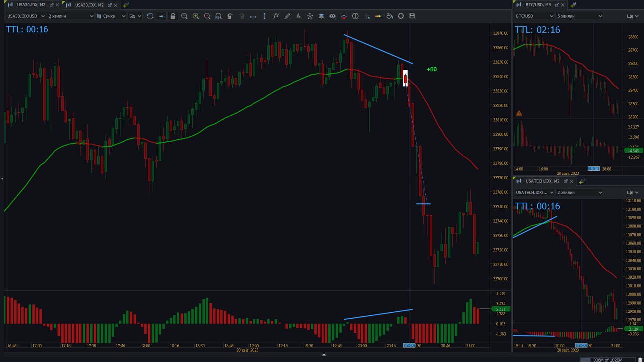
Task: Select the first USA30.IDX, M2 tab
Action: 31,5
